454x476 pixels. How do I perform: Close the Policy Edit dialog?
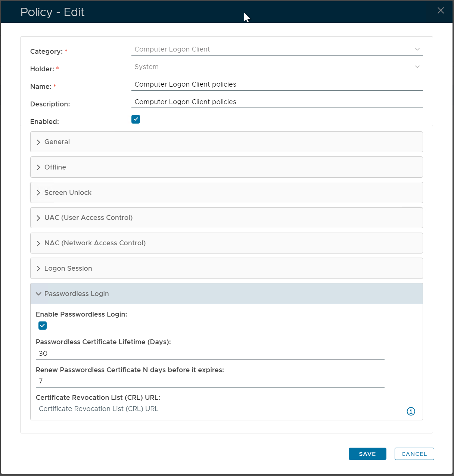pos(441,10)
